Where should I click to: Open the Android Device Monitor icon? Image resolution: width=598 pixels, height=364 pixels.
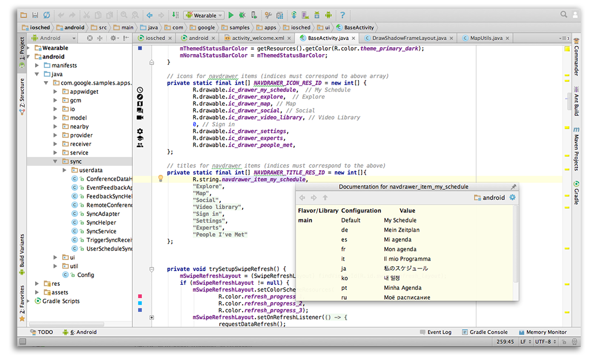point(328,16)
